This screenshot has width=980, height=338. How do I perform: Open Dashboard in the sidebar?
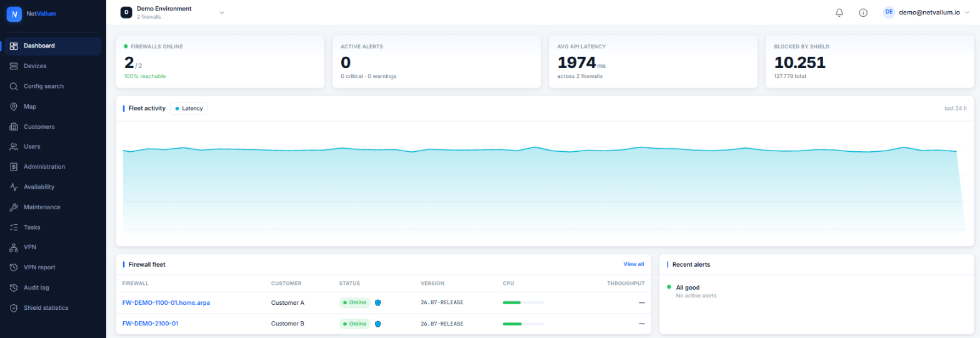pos(53,46)
